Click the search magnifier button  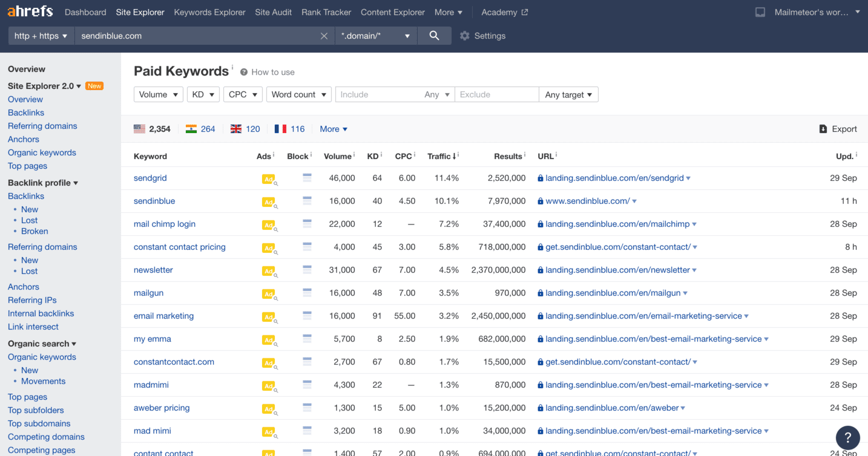[x=434, y=36]
